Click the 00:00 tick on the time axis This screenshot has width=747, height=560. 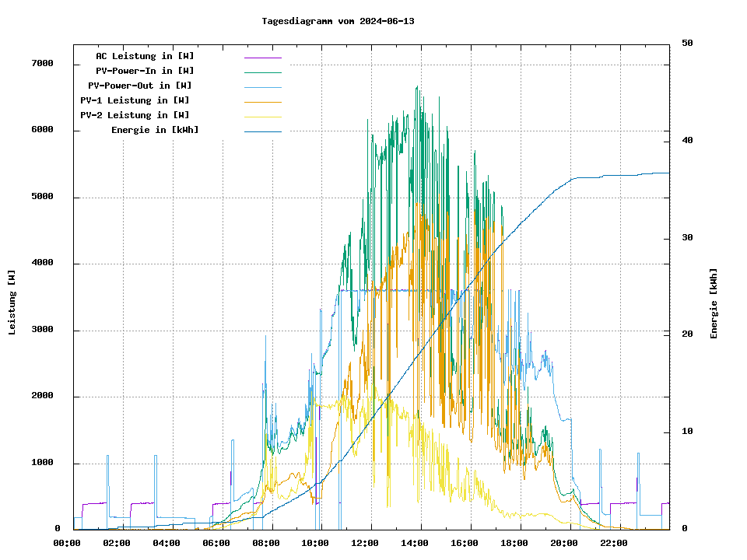click(67, 543)
